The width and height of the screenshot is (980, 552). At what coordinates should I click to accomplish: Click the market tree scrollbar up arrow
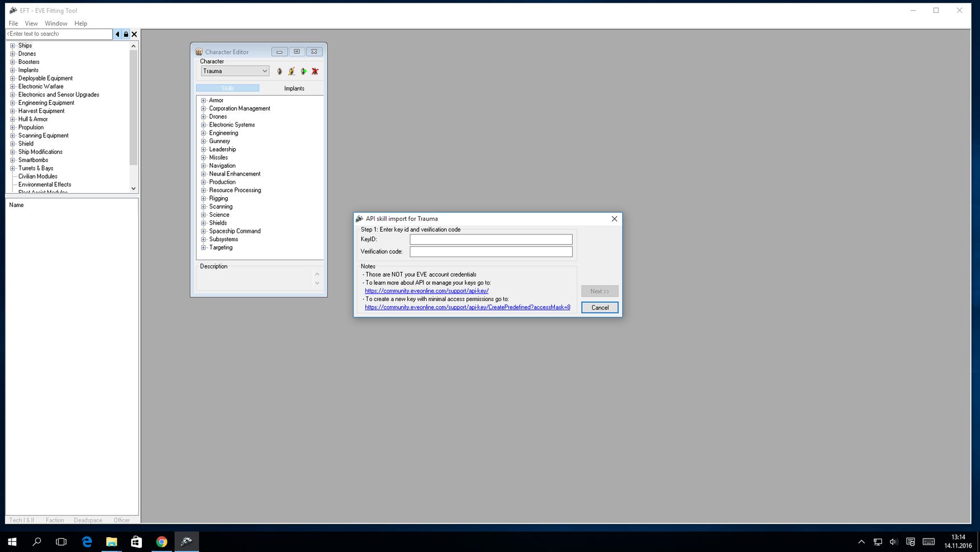click(133, 46)
